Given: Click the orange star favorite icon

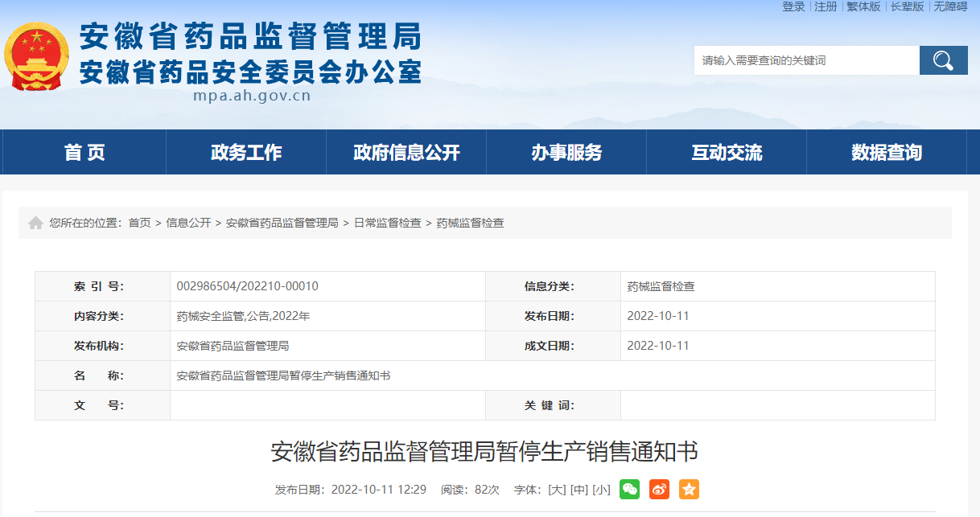Looking at the screenshot, I should pyautogui.click(x=689, y=489).
